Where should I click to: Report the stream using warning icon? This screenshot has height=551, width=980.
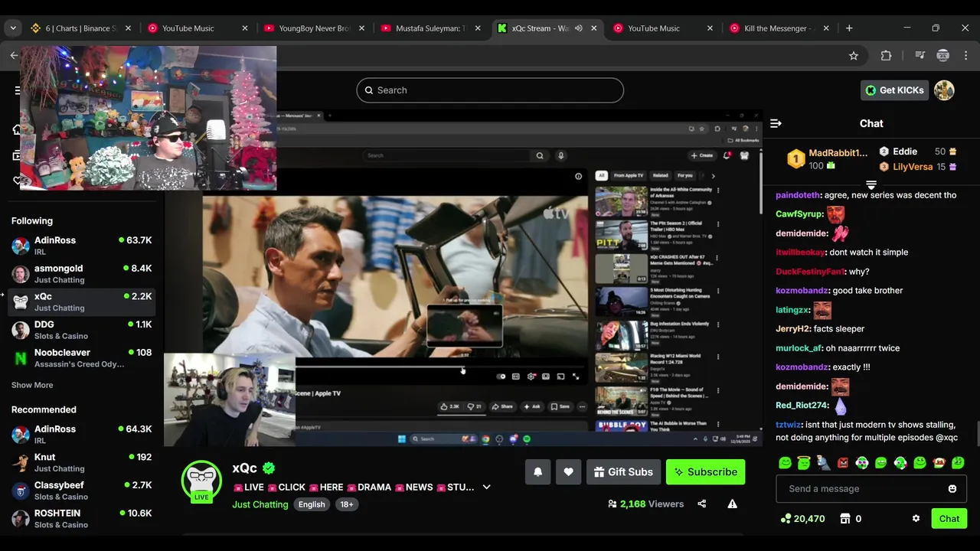pos(732,504)
